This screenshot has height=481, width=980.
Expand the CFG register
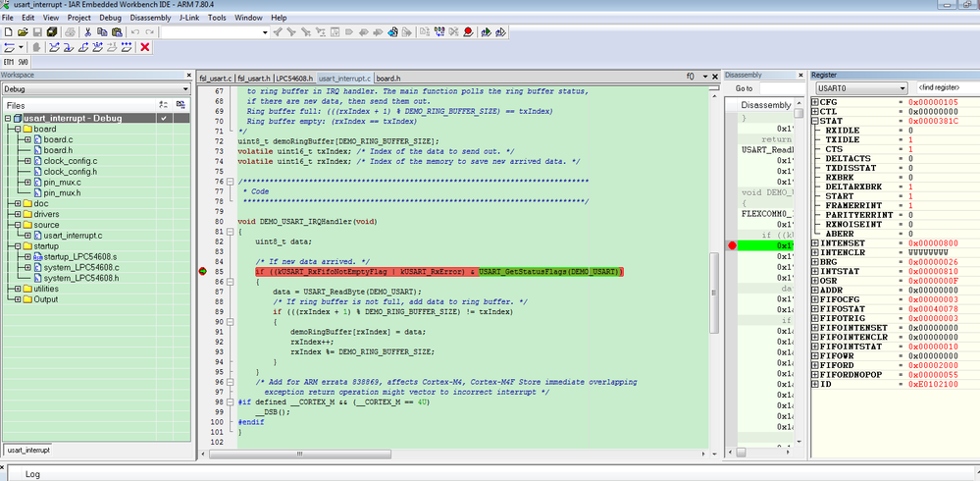coord(815,102)
